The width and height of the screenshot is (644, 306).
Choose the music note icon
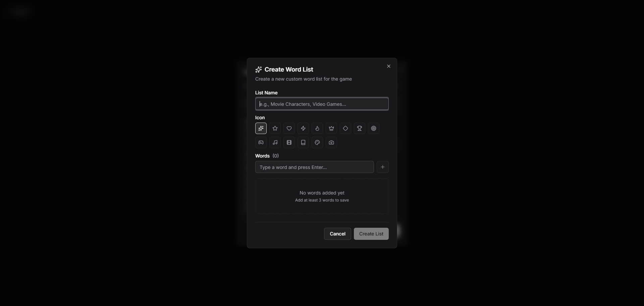[x=275, y=142]
